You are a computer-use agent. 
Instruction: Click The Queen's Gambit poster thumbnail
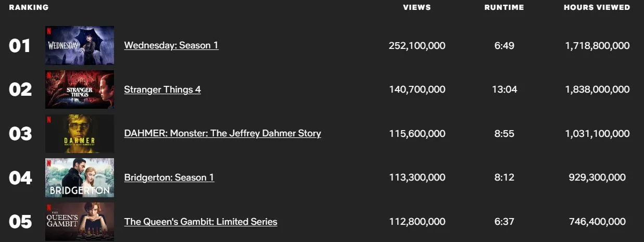[80, 222]
